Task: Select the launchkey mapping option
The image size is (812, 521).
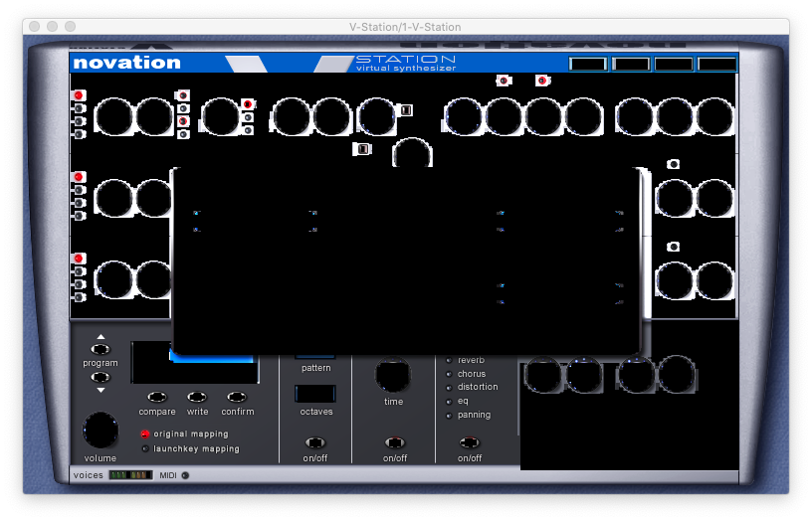Action: tap(145, 448)
